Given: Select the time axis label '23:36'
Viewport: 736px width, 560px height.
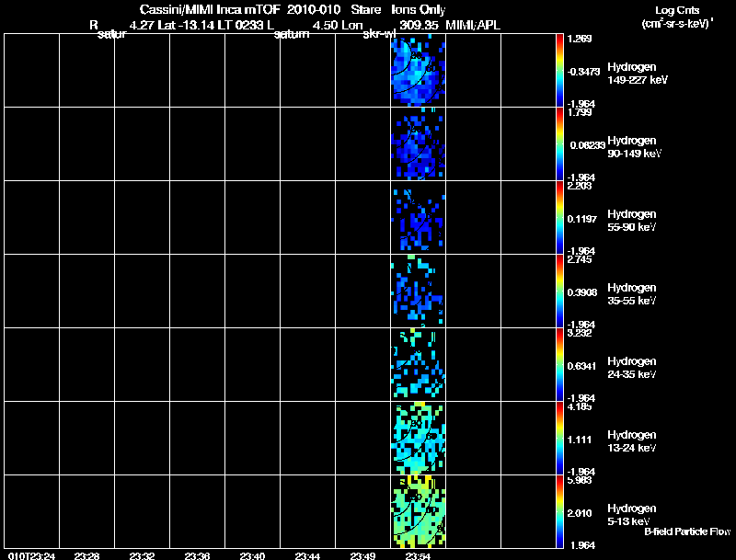Looking at the screenshot, I should click(197, 556).
